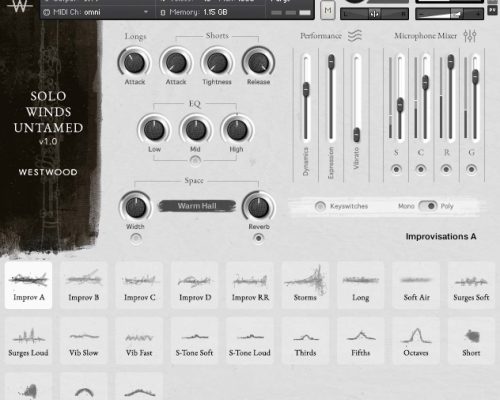Click the Tightness knob
The width and height of the screenshot is (500, 400).
click(x=217, y=63)
